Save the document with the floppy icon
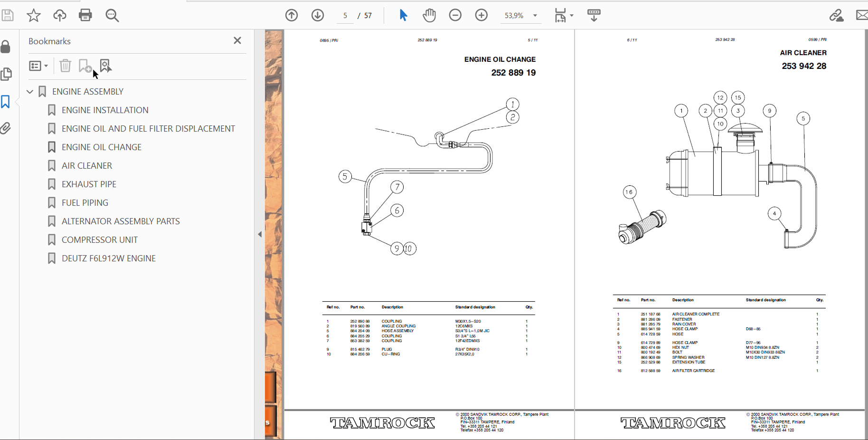The width and height of the screenshot is (868, 440). [x=7, y=15]
